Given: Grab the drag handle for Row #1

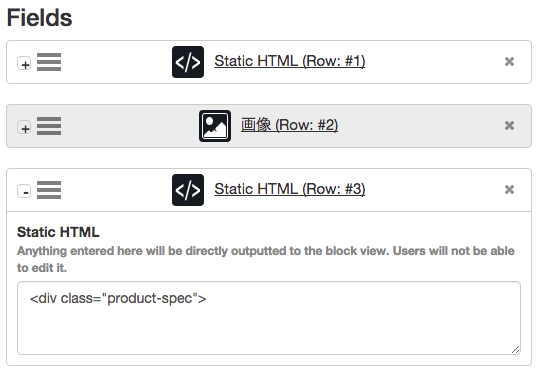Looking at the screenshot, I should pos(49,62).
